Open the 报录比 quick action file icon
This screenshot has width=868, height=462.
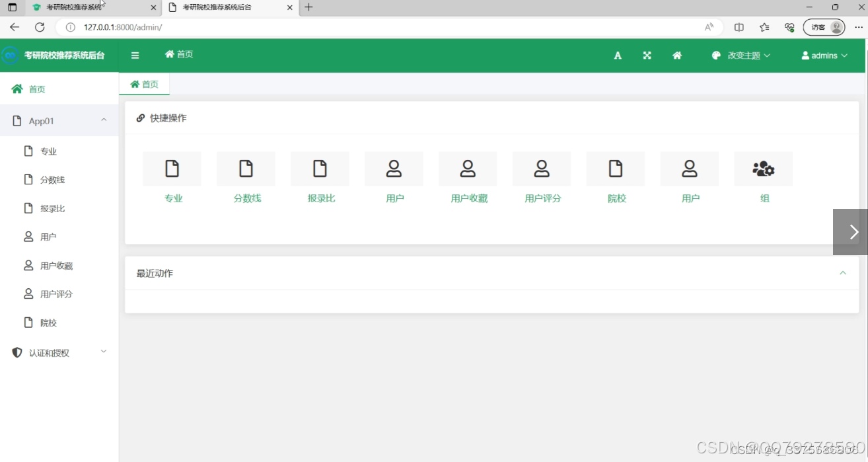(x=320, y=169)
